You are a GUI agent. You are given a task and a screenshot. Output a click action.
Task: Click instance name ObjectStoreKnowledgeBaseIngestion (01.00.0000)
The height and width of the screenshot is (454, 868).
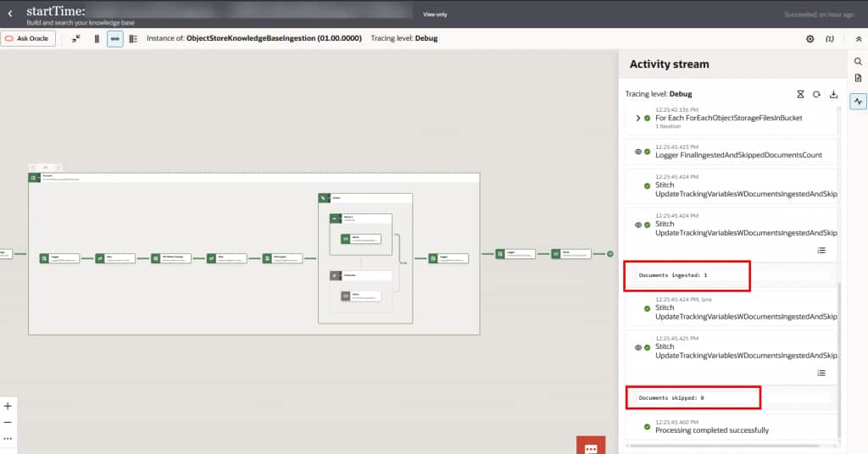[x=274, y=39]
